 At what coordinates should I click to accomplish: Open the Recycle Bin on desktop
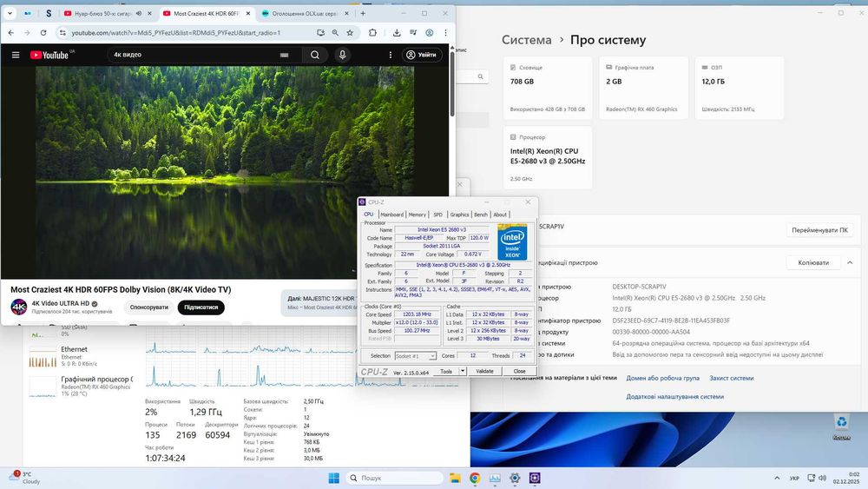[x=841, y=426]
